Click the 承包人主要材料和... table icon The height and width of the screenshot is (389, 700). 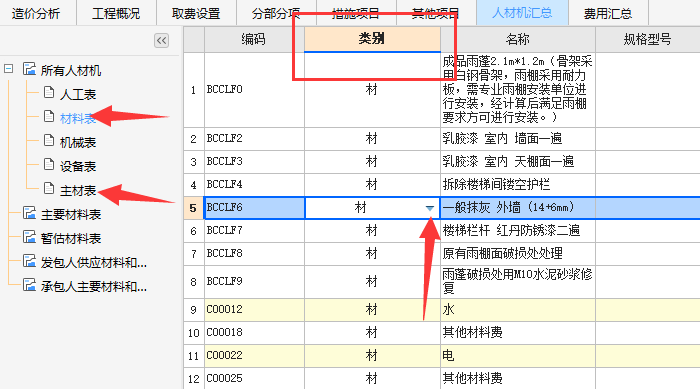coord(29,285)
